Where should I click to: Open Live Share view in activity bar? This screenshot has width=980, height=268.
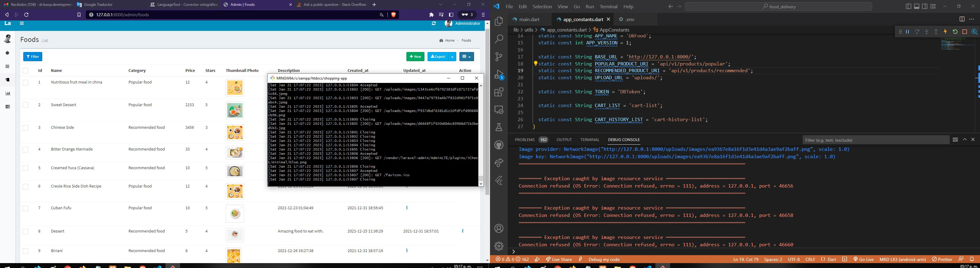[499, 163]
